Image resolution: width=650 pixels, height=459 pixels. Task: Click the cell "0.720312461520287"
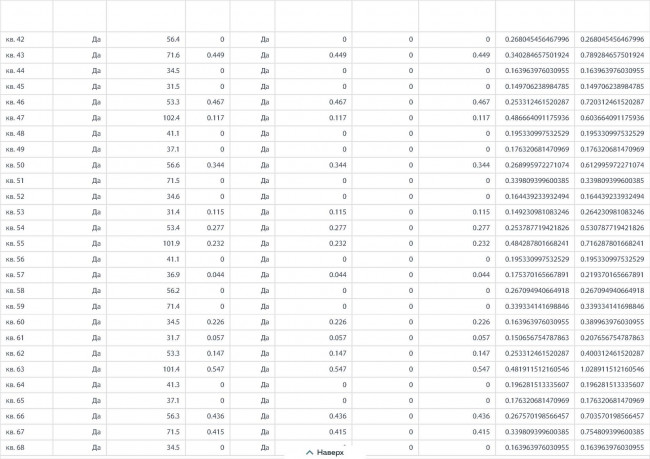(x=612, y=102)
